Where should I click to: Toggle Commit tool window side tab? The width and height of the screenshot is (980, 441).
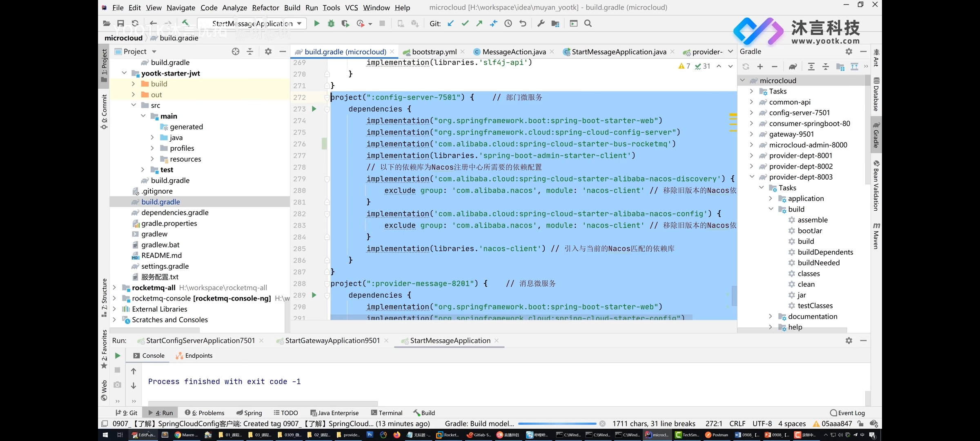(x=104, y=111)
